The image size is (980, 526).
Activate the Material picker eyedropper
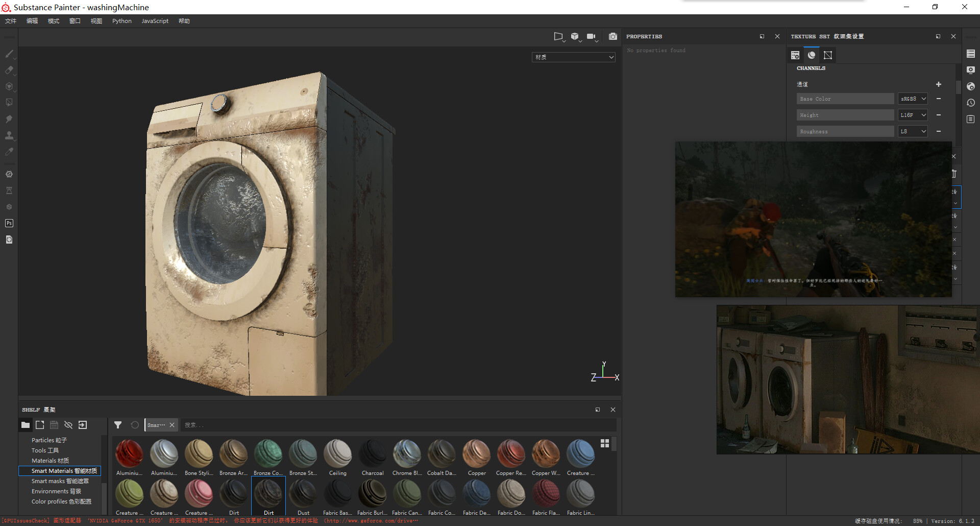[x=9, y=152]
